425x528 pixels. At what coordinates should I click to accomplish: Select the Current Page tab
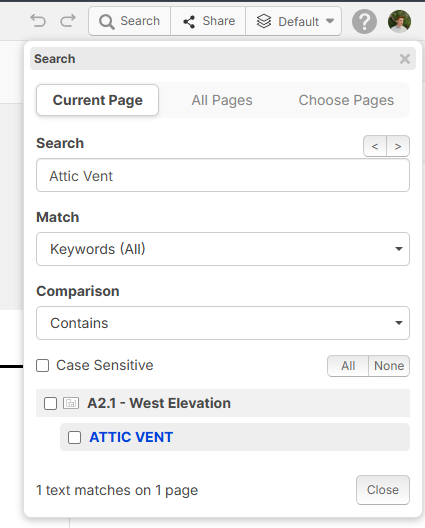(97, 100)
